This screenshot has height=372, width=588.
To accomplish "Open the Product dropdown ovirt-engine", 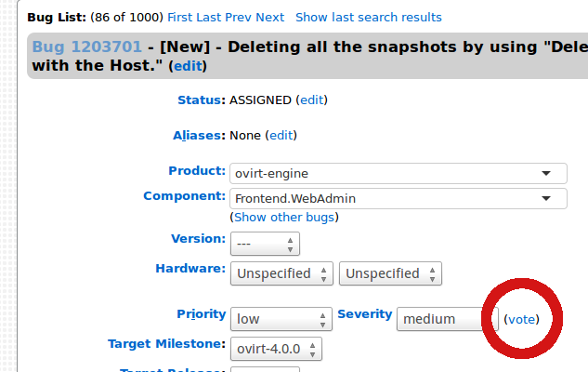I will [x=398, y=173].
